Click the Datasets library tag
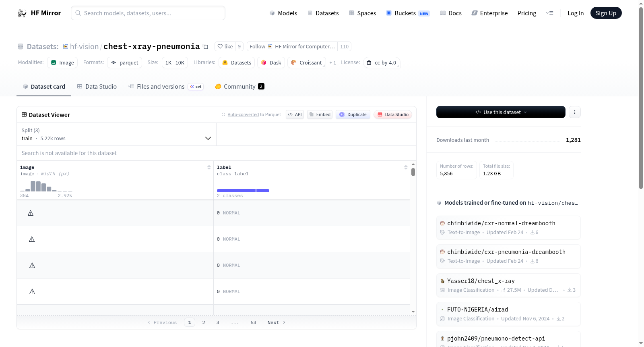Screen dimensions: 644x347 point(237,62)
